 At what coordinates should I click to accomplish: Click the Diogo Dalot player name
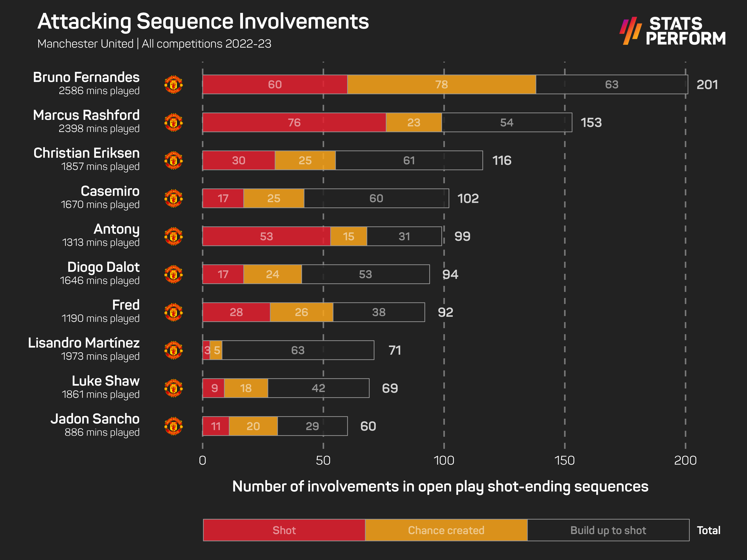click(103, 267)
